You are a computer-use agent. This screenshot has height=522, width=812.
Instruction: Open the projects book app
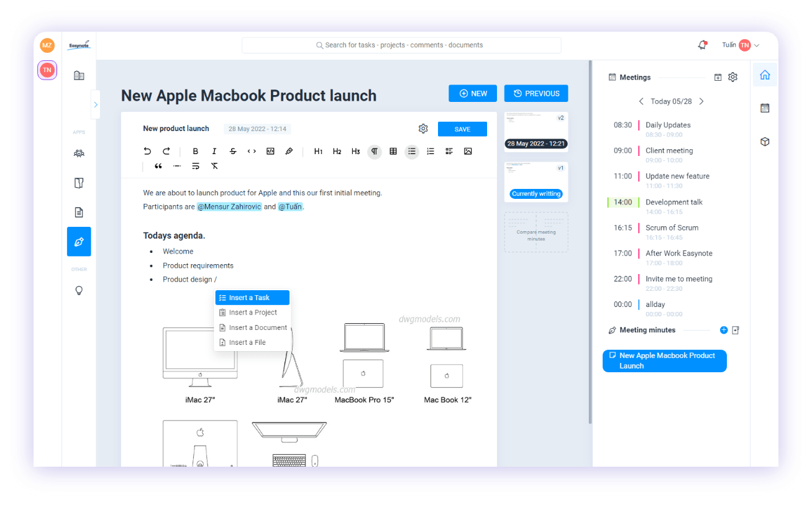[x=79, y=183]
